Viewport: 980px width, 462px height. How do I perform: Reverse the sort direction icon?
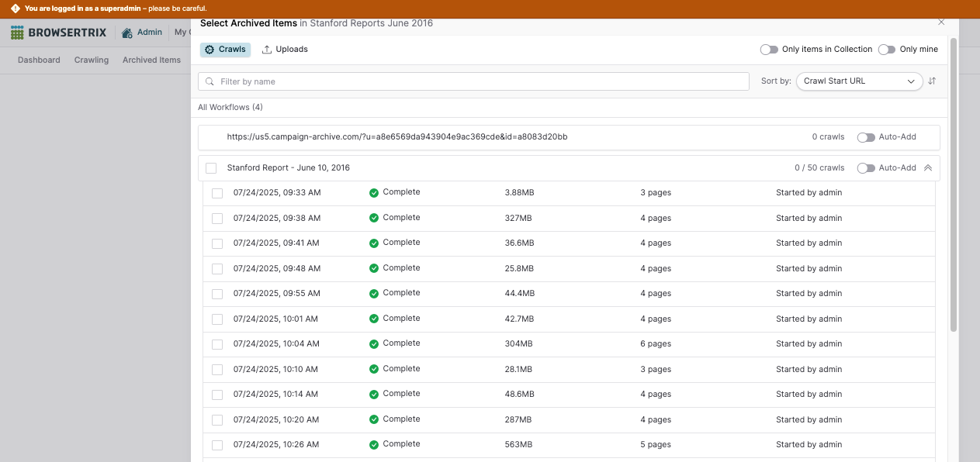point(932,81)
